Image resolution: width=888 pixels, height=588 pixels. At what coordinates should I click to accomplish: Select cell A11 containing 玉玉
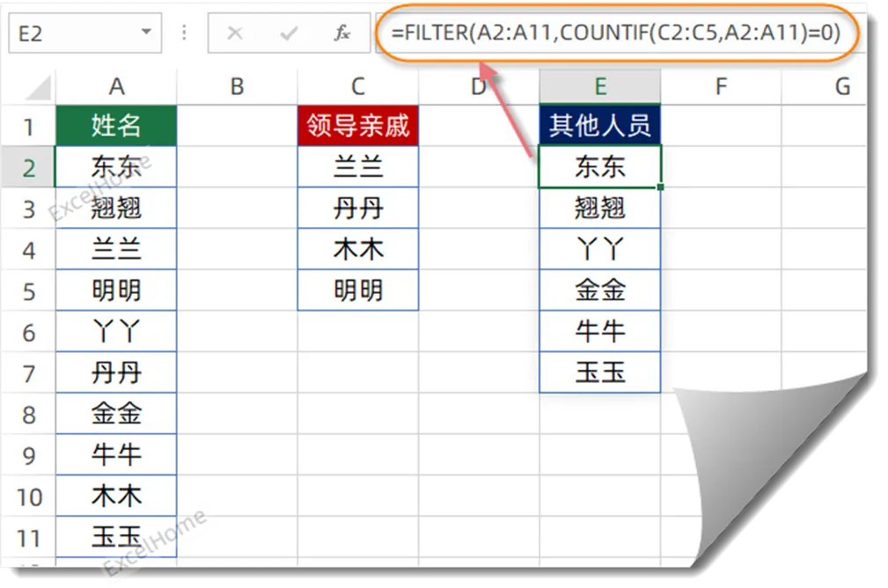(116, 536)
